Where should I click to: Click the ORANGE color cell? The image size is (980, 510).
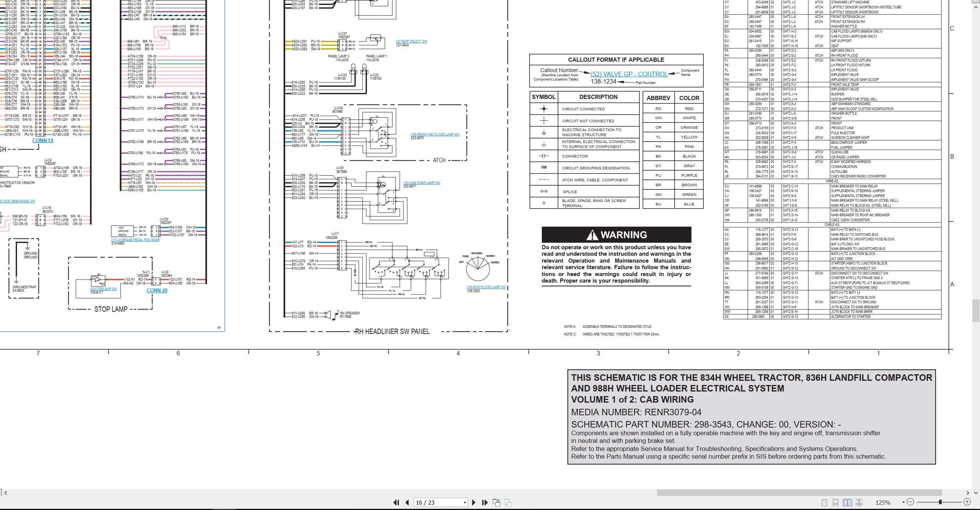click(x=689, y=127)
